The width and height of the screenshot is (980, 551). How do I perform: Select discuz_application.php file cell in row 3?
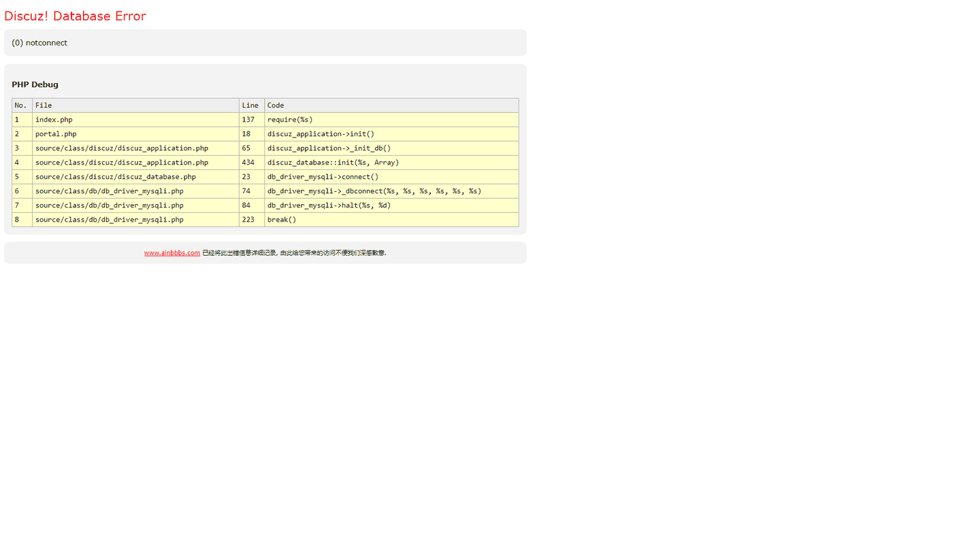pyautogui.click(x=135, y=148)
